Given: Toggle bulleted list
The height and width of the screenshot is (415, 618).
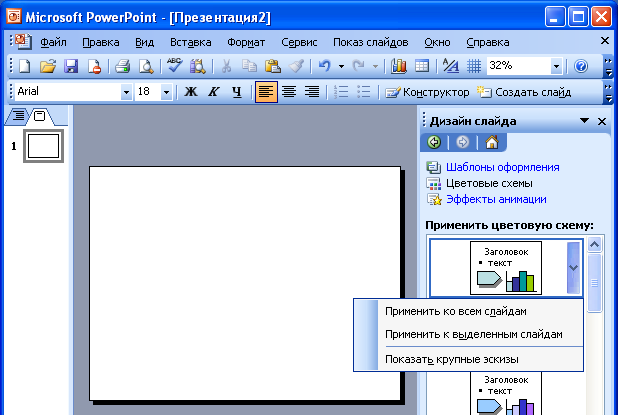Looking at the screenshot, I should coord(363,92).
